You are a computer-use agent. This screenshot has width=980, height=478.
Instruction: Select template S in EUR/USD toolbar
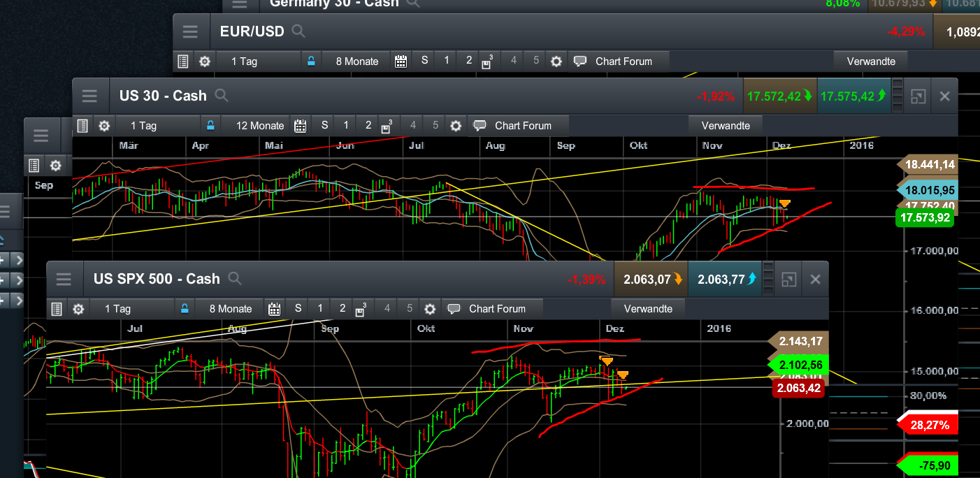click(x=424, y=61)
